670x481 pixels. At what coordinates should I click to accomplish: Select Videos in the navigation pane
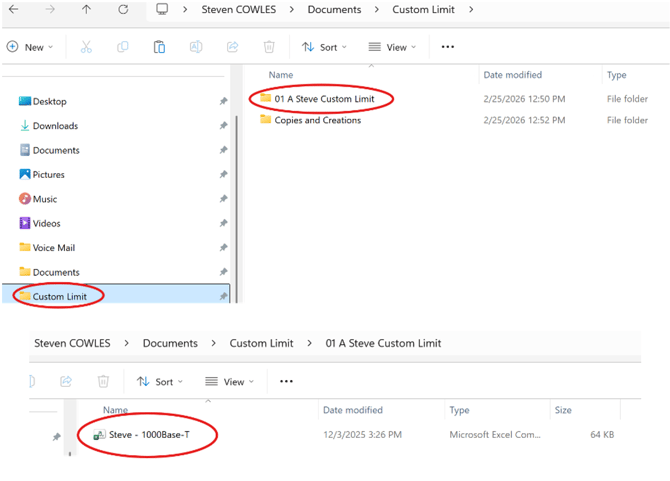(46, 223)
